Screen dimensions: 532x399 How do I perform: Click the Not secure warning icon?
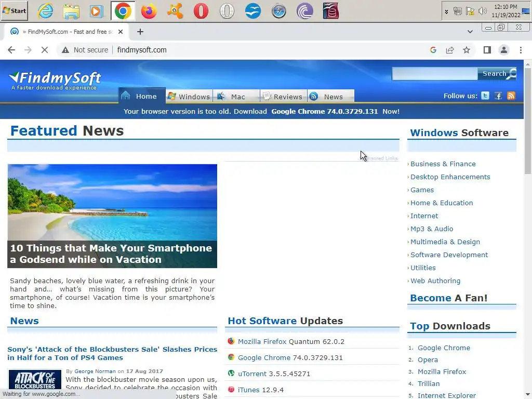pos(65,50)
